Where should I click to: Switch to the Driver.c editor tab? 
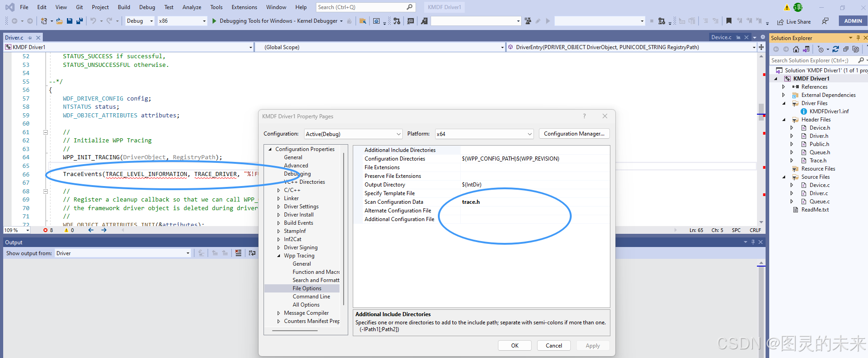tap(14, 38)
